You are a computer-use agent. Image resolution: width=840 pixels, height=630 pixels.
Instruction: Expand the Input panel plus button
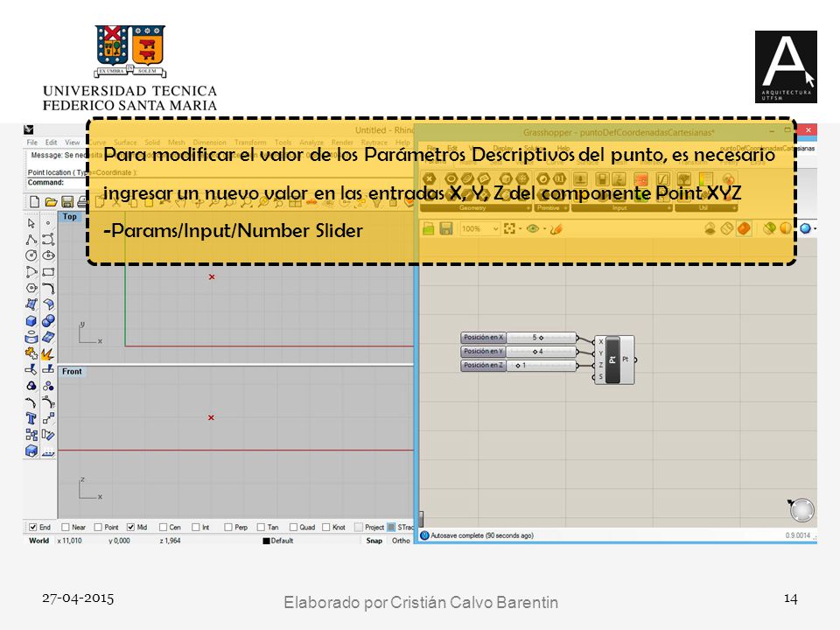[668, 208]
